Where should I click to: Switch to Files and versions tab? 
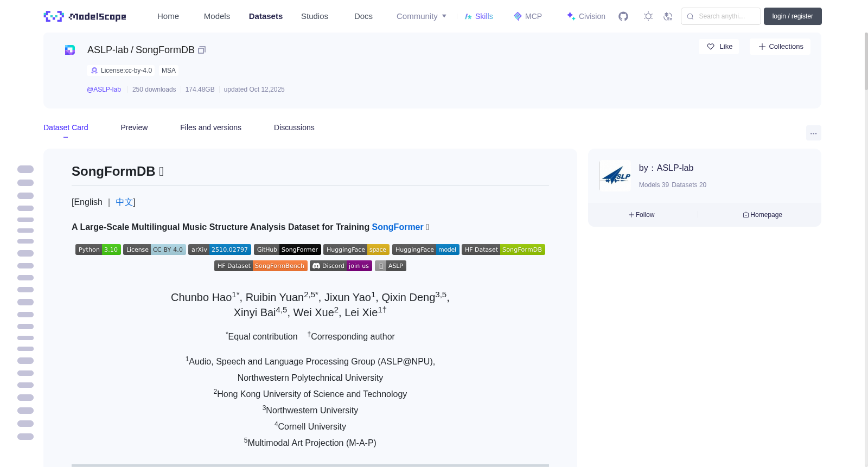210,127
